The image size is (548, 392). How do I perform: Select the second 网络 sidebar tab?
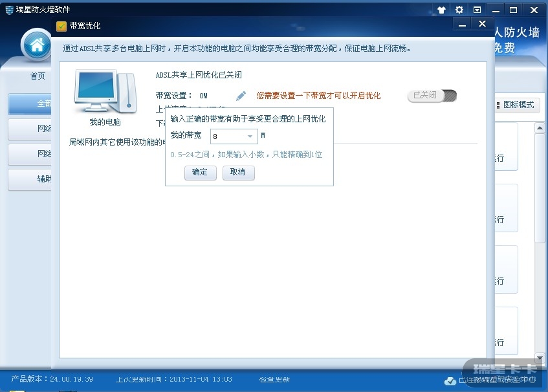click(30, 154)
